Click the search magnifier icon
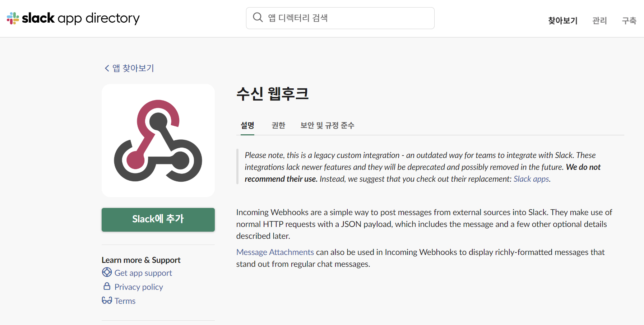 [x=258, y=17]
